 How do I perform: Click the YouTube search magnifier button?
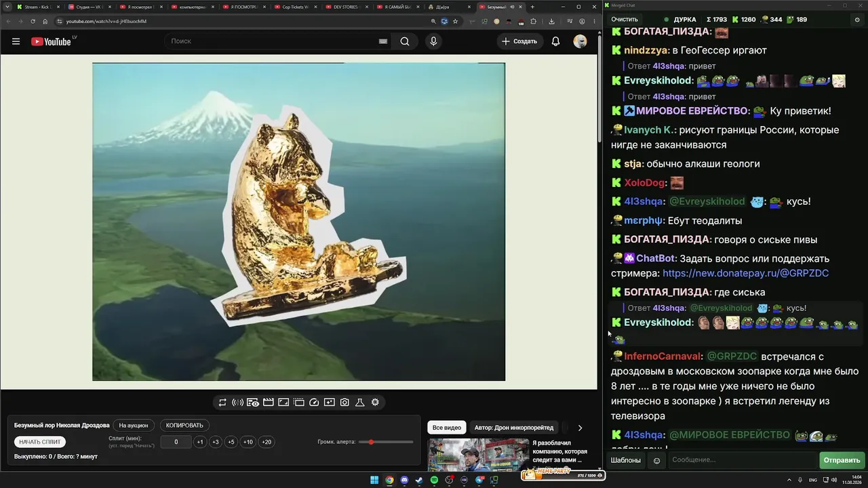tap(405, 41)
